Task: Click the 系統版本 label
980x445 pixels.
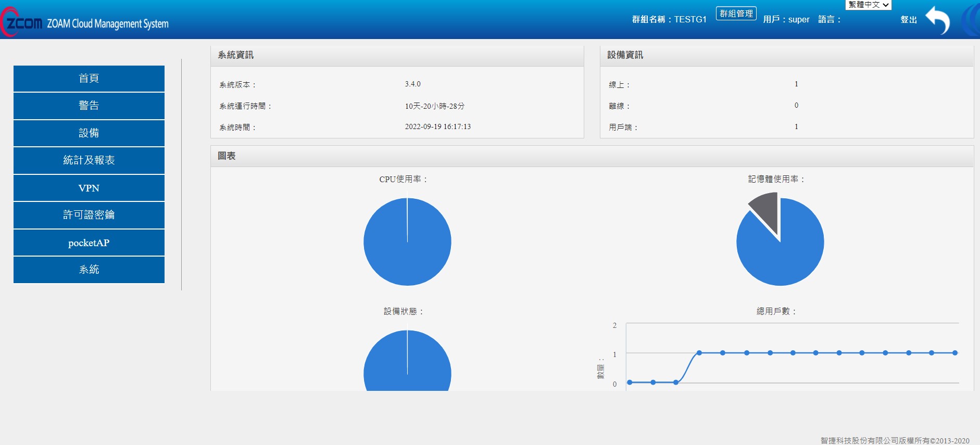Action: click(237, 85)
